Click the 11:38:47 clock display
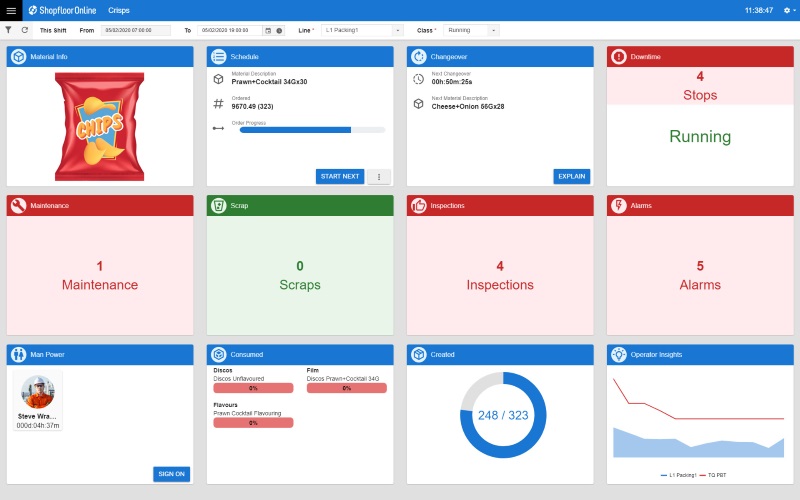This screenshot has width=800, height=500. 759,10
